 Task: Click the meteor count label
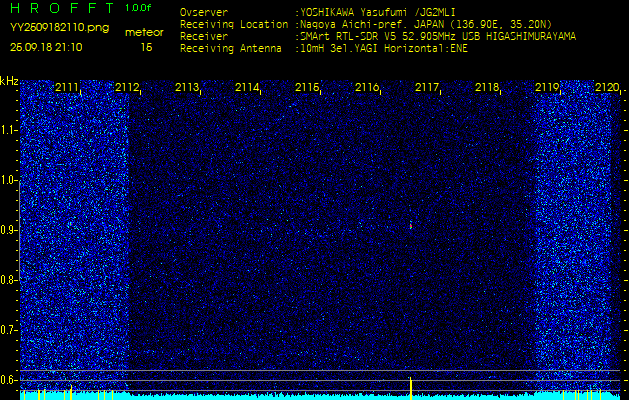click(x=144, y=33)
